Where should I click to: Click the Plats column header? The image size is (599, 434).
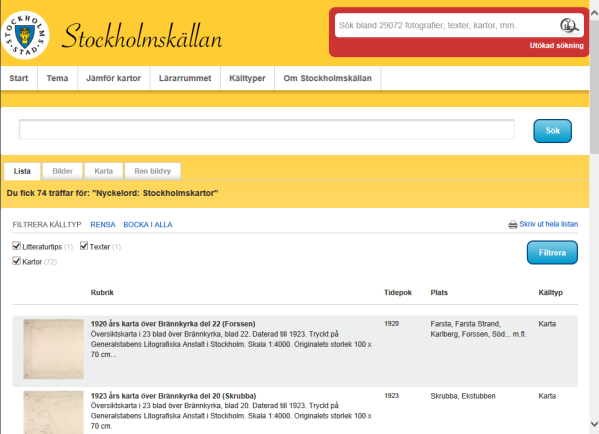(x=439, y=293)
